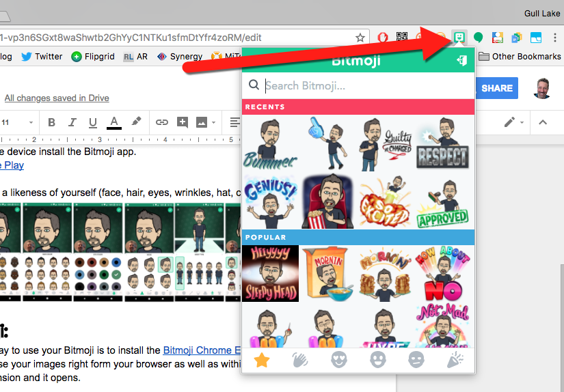Toggle underline formatting in Docs toolbar

point(93,122)
